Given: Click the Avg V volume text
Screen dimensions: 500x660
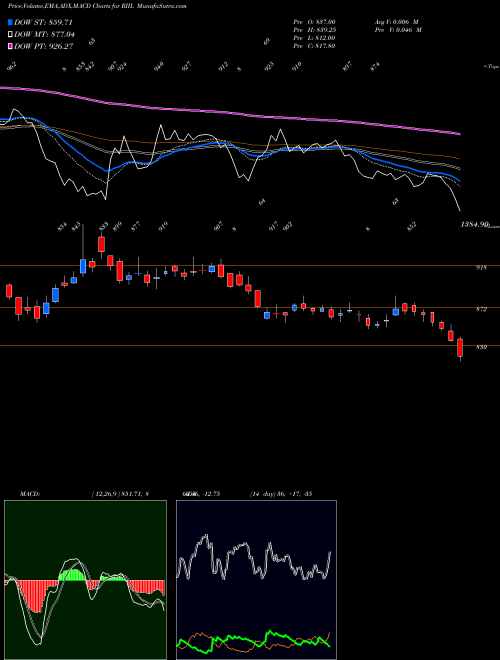Looking at the screenshot, I should [x=396, y=21].
